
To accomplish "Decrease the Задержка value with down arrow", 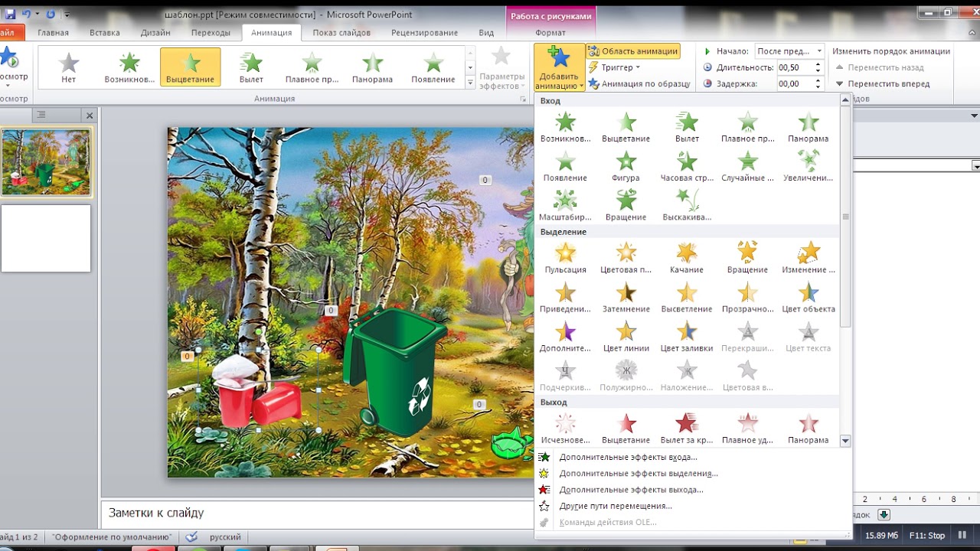I will pyautogui.click(x=819, y=86).
